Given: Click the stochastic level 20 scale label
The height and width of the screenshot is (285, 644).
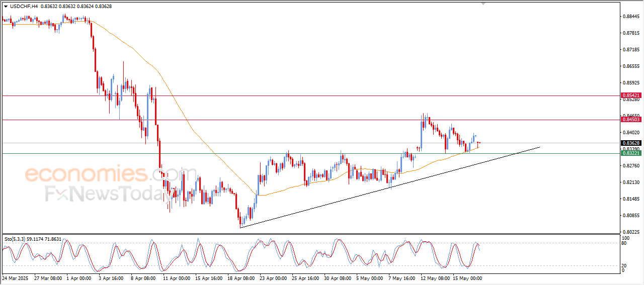Looking at the screenshot, I should point(625,265).
